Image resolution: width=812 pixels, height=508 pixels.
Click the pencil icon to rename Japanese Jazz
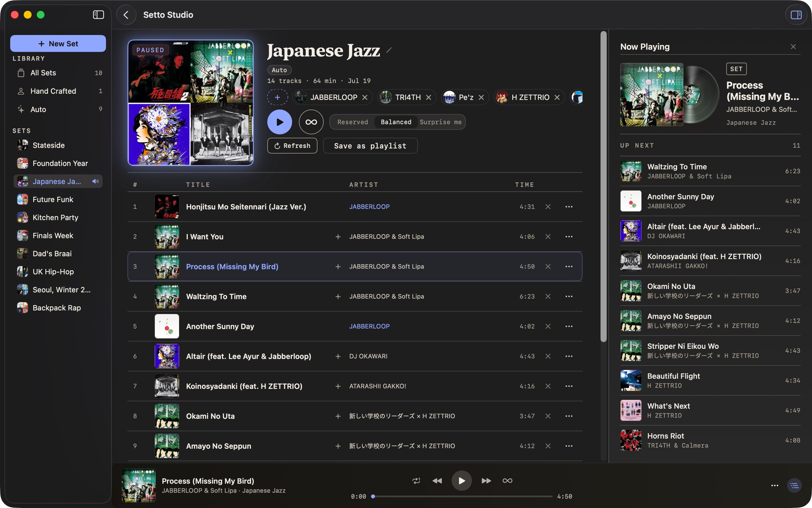click(x=389, y=50)
